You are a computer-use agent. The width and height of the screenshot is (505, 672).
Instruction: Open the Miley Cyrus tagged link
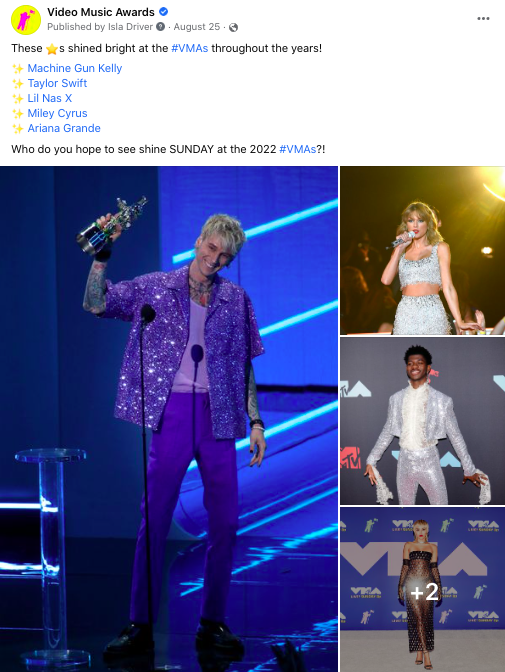[x=57, y=113]
